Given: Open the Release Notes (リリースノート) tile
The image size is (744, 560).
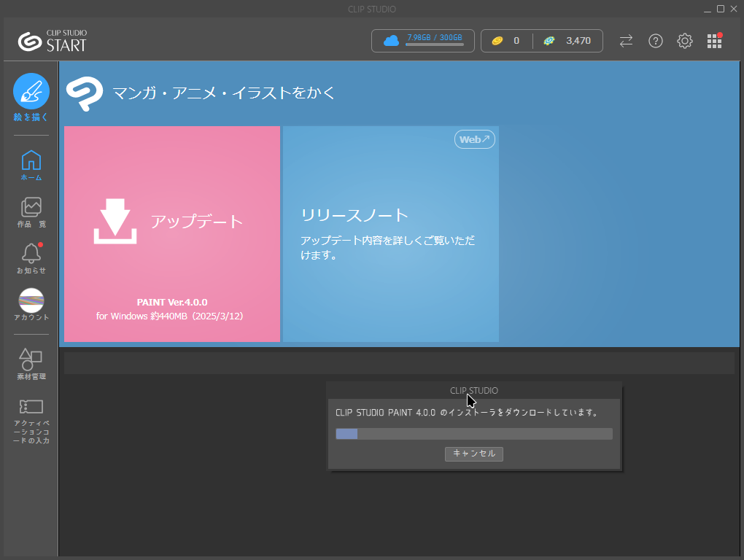Looking at the screenshot, I should (391, 233).
